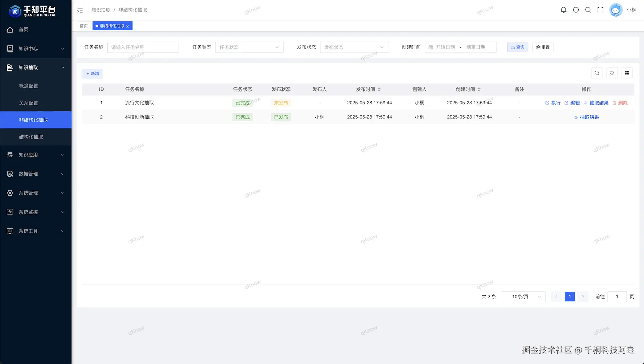Sort by 发布时间 column arrows
The width and height of the screenshot is (644, 364).
click(x=379, y=89)
